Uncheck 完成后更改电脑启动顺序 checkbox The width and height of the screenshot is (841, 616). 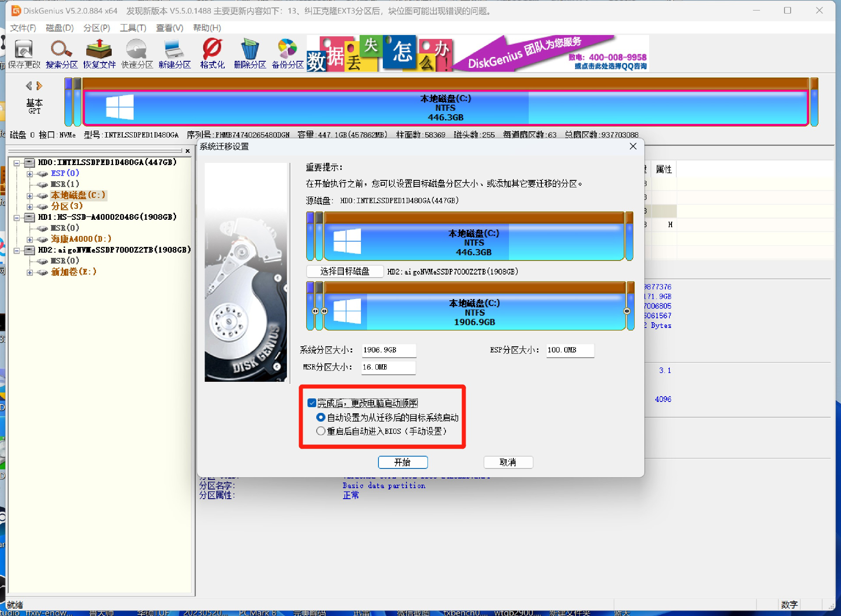click(x=312, y=403)
